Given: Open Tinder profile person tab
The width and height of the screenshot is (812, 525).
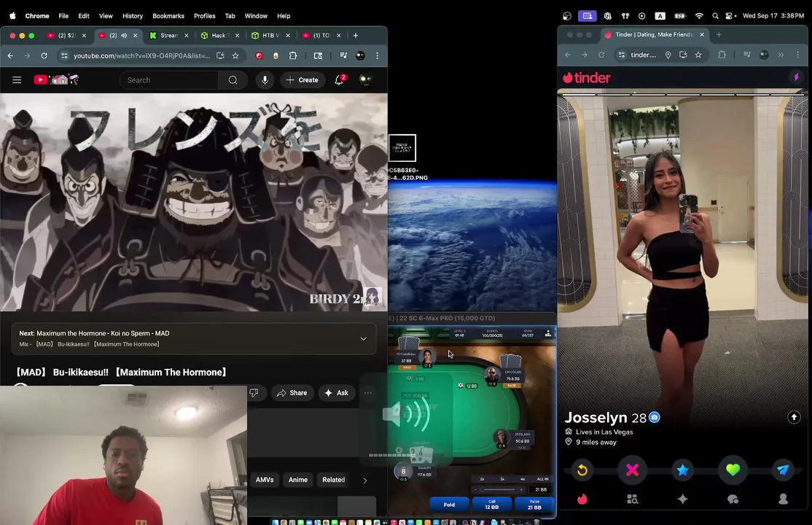Looking at the screenshot, I should coord(783,499).
